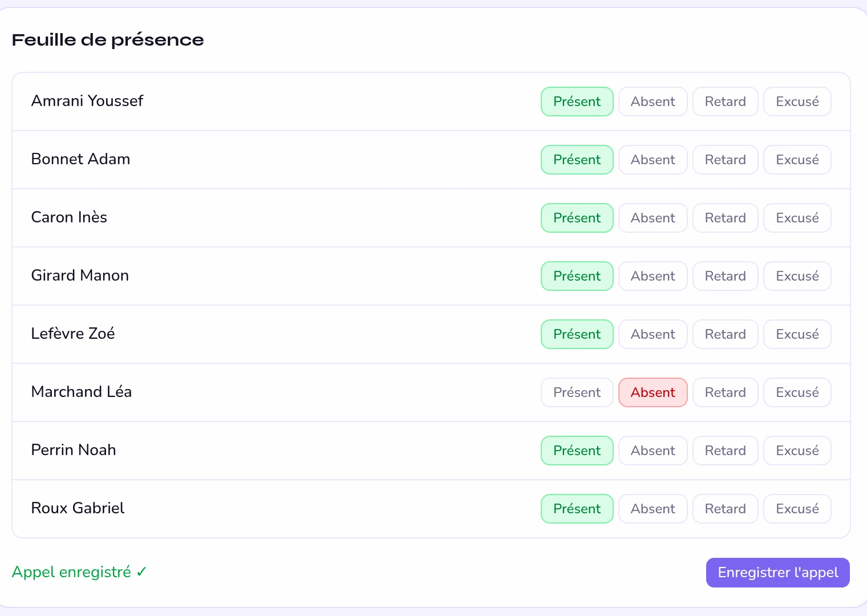Mark Amrani Youssef as Excusé
The height and width of the screenshot is (616, 867).
(x=797, y=102)
